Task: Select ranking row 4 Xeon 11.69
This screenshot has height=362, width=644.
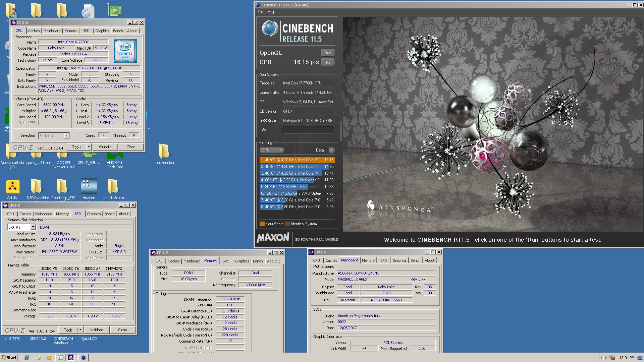Action: point(297,180)
